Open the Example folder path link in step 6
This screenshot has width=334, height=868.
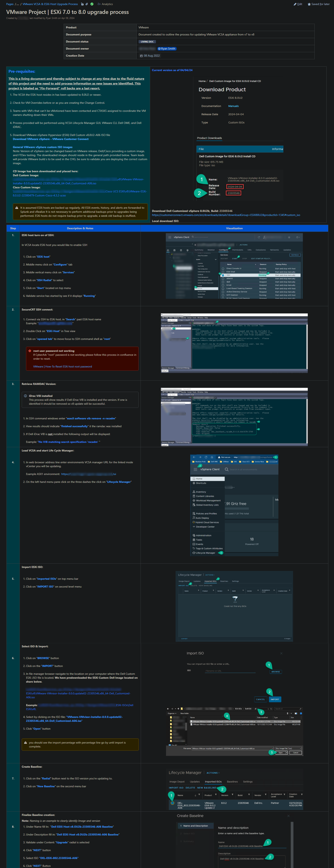click(80, 707)
